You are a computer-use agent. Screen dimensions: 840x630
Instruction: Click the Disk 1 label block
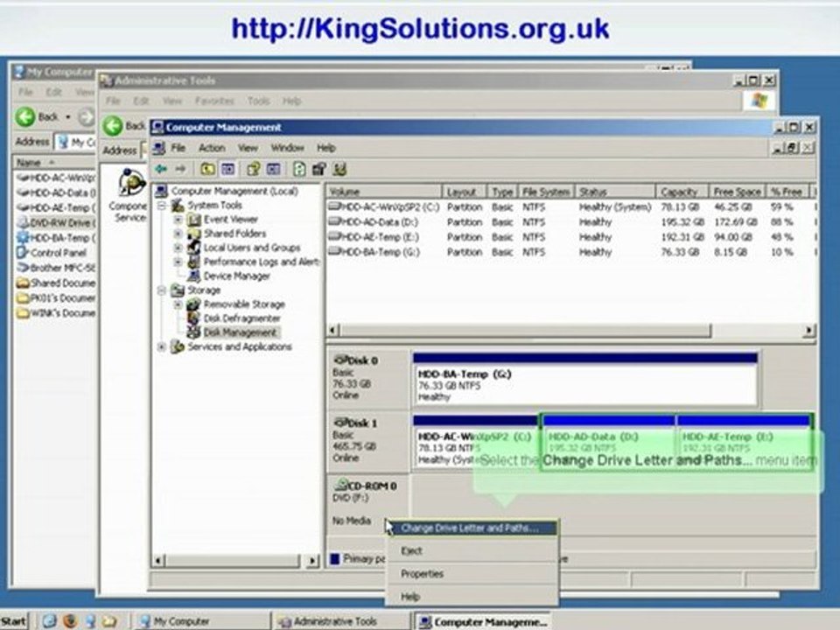[368, 441]
